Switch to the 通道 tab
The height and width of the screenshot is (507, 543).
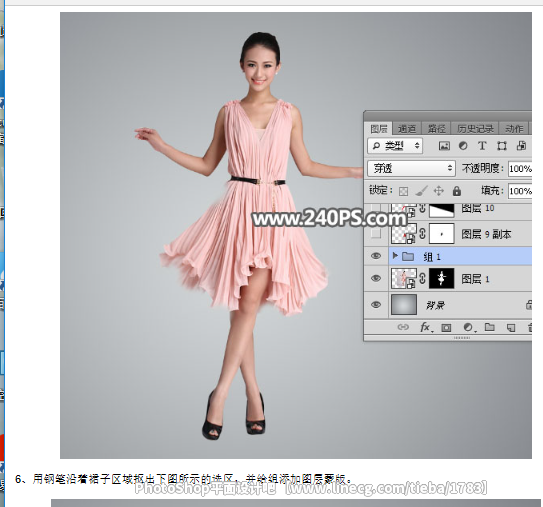coord(407,129)
